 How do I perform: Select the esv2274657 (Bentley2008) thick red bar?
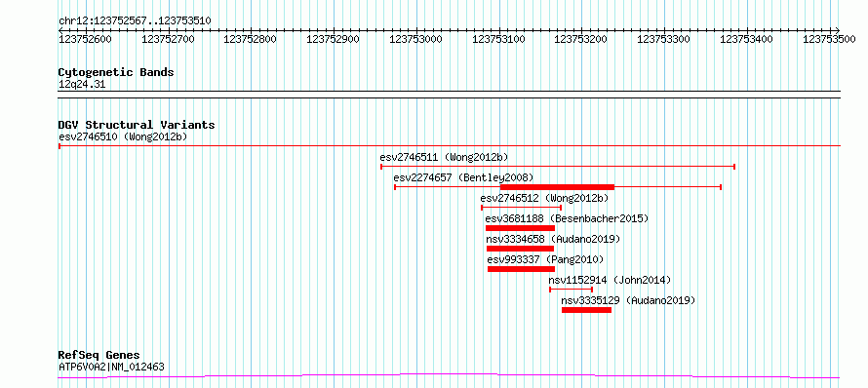[x=557, y=187]
